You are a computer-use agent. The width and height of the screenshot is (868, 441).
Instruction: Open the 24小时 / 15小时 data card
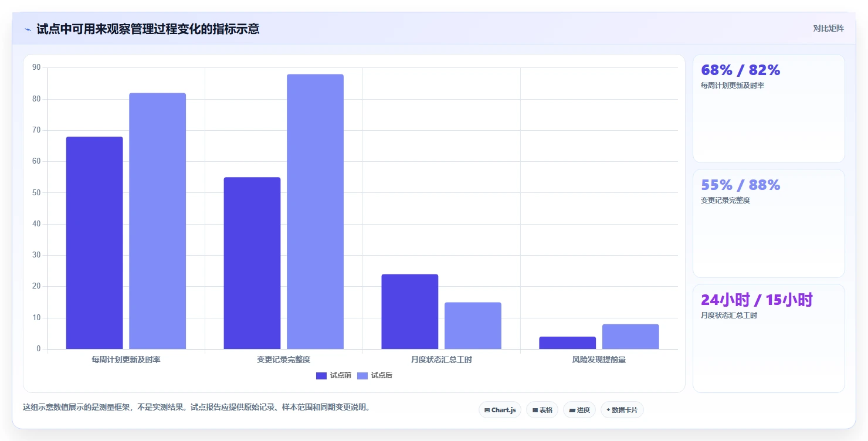click(769, 338)
